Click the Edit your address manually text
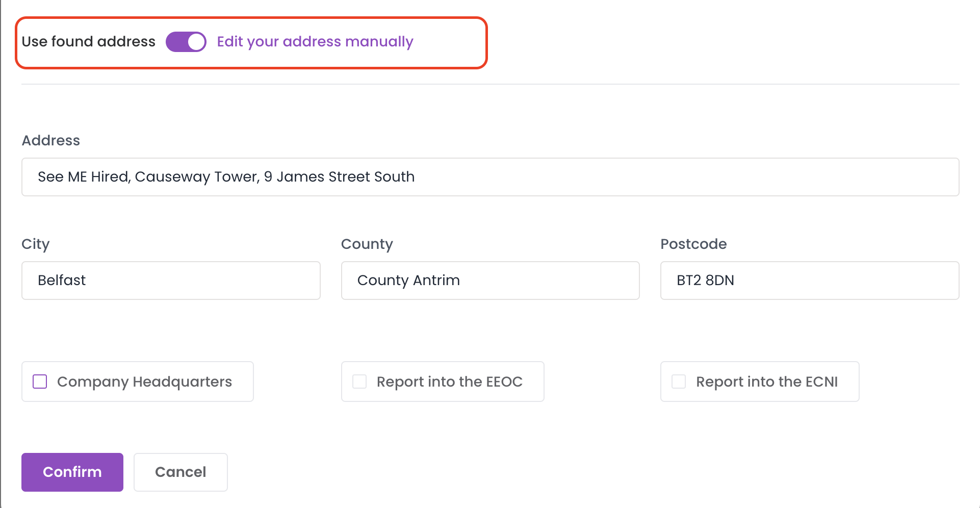Image resolution: width=980 pixels, height=508 pixels. click(x=315, y=42)
